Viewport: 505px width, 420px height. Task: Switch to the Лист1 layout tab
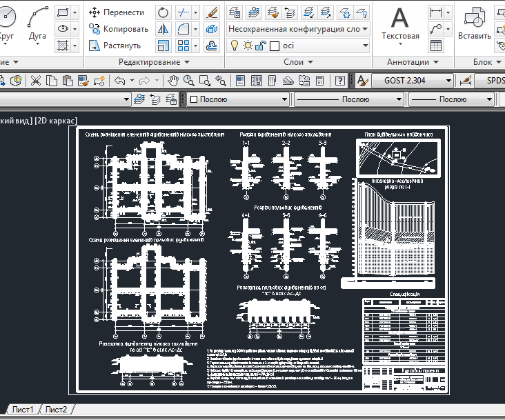tap(23, 410)
